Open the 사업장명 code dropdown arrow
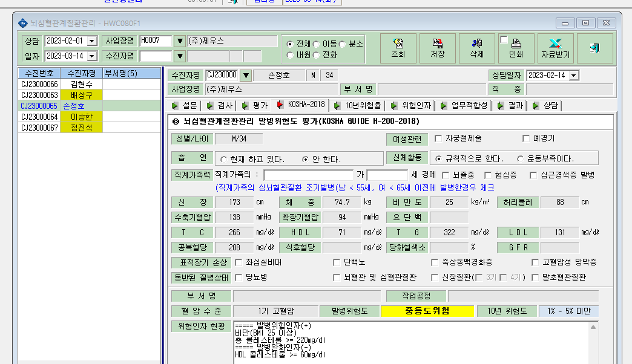Image resolution: width=632 pixels, height=364 pixels. click(x=180, y=41)
